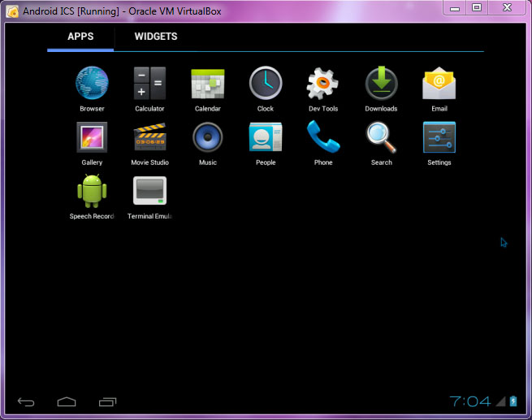Tap the recent apps navigation button
This screenshot has height=420, width=532.
(x=107, y=401)
